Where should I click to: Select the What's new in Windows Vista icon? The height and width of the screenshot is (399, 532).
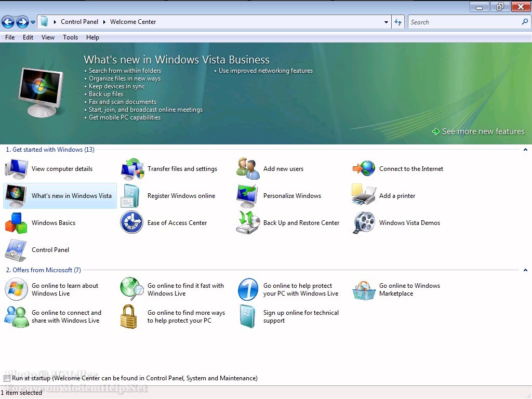[x=16, y=196]
